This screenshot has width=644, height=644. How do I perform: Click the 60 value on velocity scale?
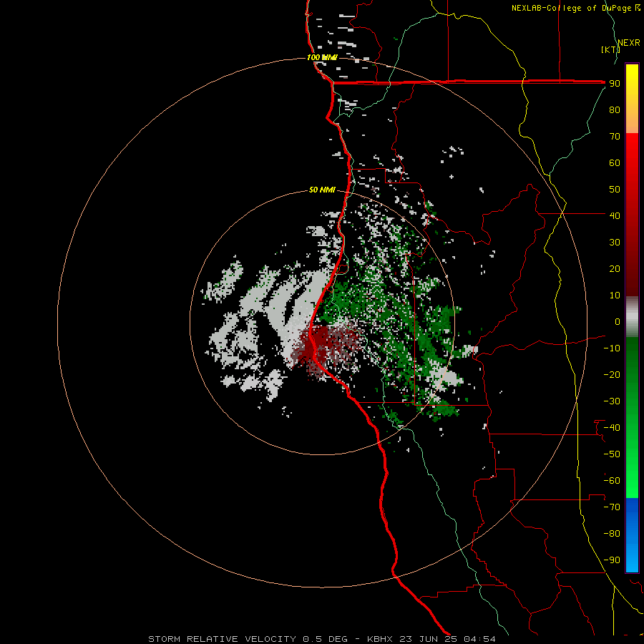615,163
